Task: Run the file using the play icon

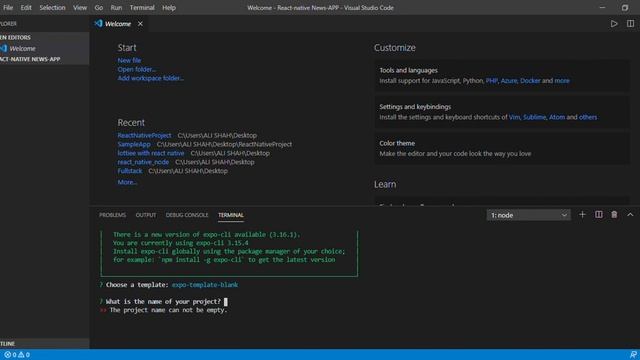Action: [x=614, y=24]
